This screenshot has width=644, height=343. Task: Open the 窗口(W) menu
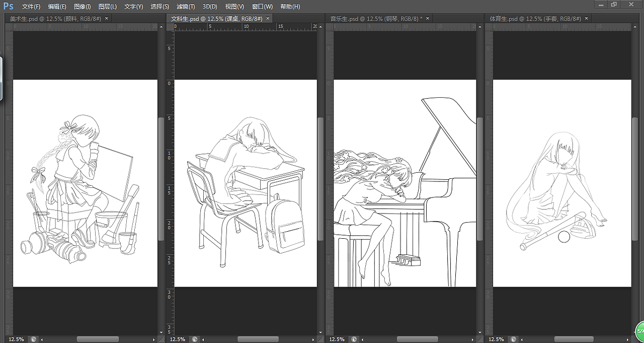point(262,7)
